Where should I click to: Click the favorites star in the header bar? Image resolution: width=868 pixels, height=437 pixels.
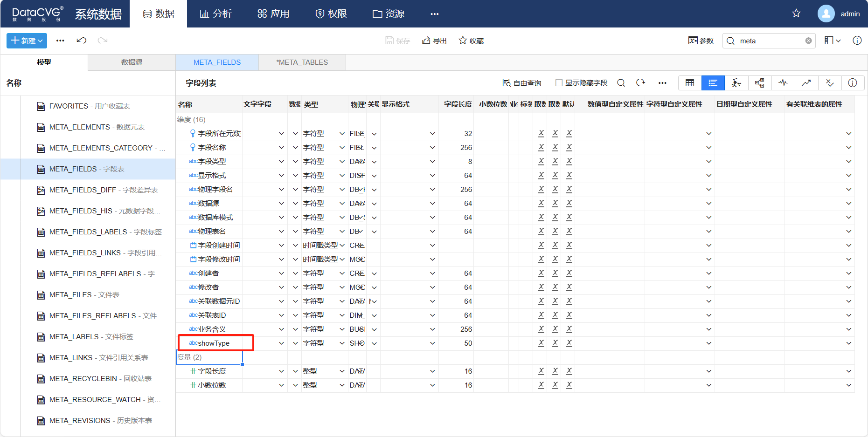(x=796, y=14)
